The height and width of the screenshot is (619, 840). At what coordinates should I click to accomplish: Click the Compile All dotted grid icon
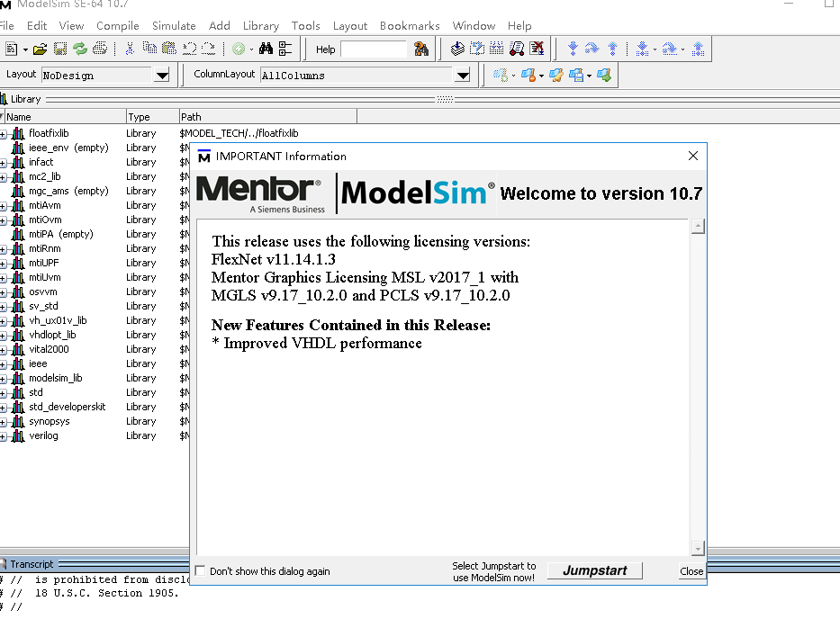coord(497,49)
